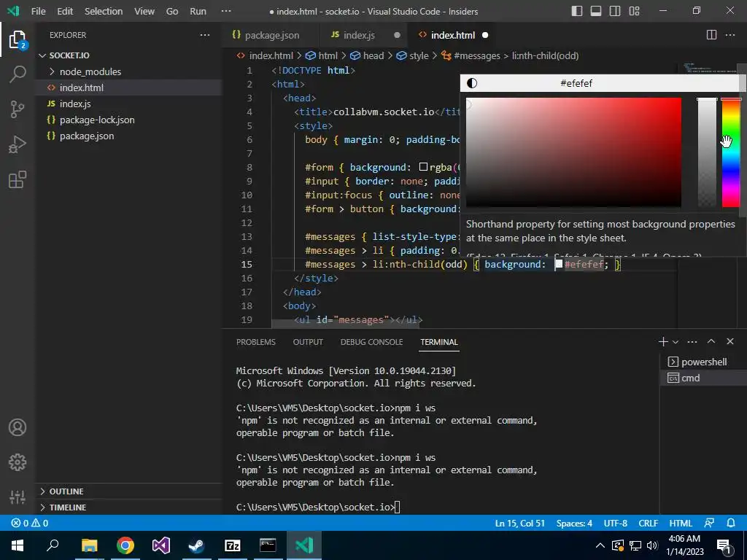Open Google Chrome from taskbar
Viewport: 747px width, 560px height.
pyautogui.click(x=125, y=545)
